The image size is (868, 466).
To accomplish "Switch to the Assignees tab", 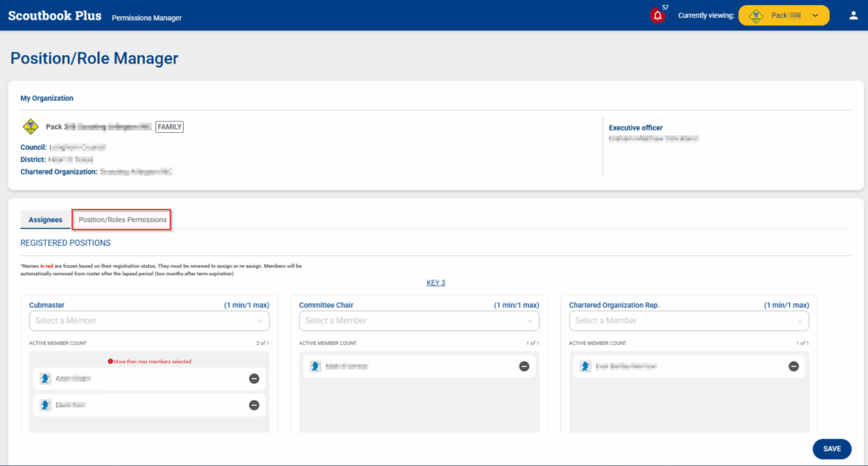I will pyautogui.click(x=45, y=219).
